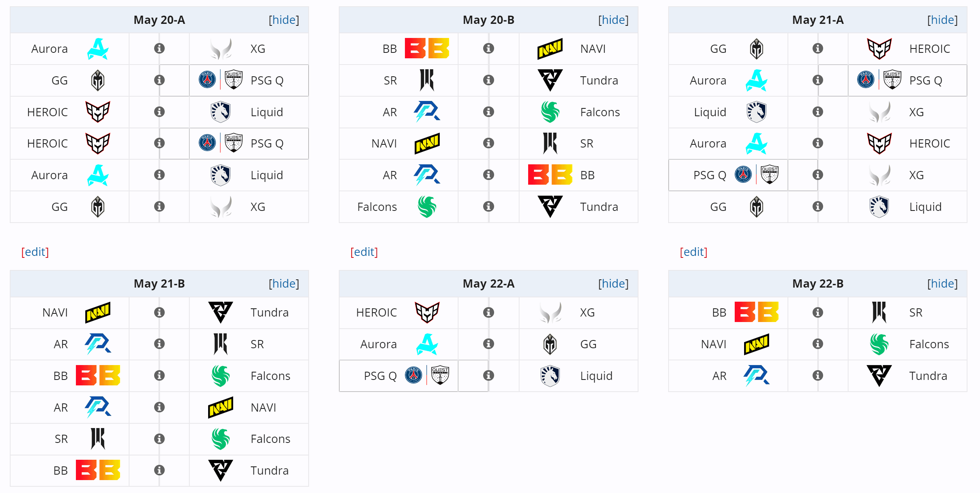Screen dimensions: 980x493
Task: Hide the May 21-A match table
Action: (943, 20)
